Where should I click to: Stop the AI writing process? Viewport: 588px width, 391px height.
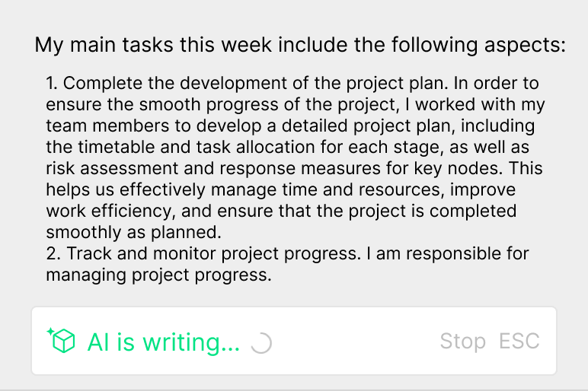pos(462,342)
